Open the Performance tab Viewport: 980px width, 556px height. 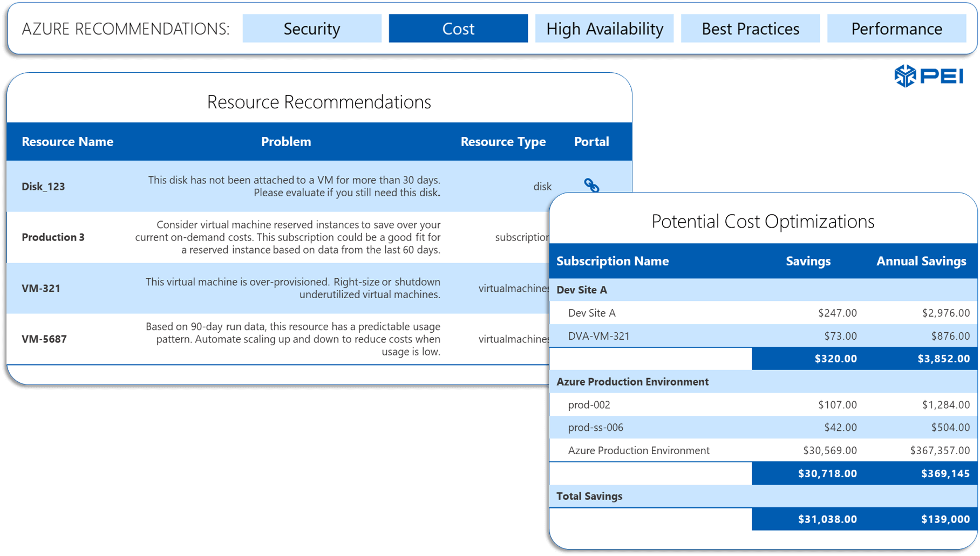click(x=896, y=29)
